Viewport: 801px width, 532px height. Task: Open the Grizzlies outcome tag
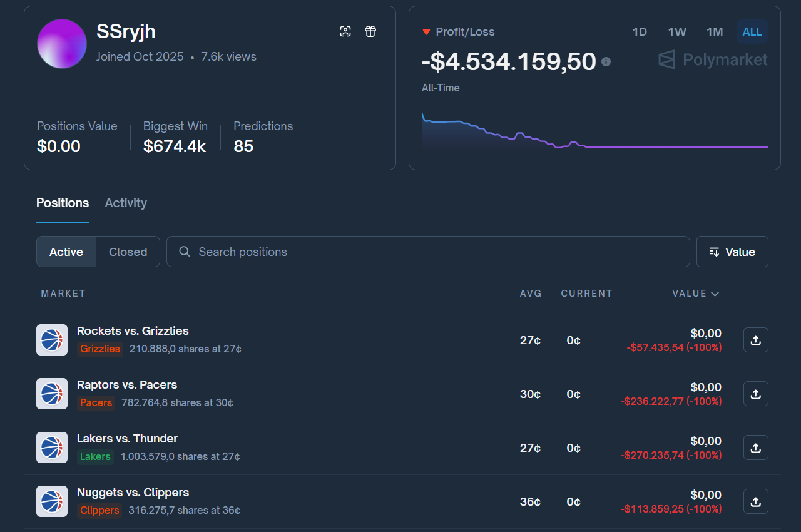click(x=99, y=349)
